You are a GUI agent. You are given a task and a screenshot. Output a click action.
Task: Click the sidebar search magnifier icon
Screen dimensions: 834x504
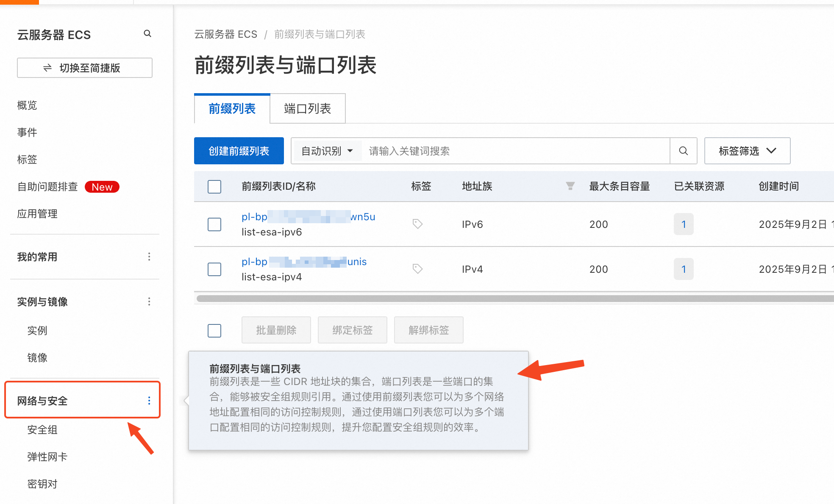click(x=147, y=33)
